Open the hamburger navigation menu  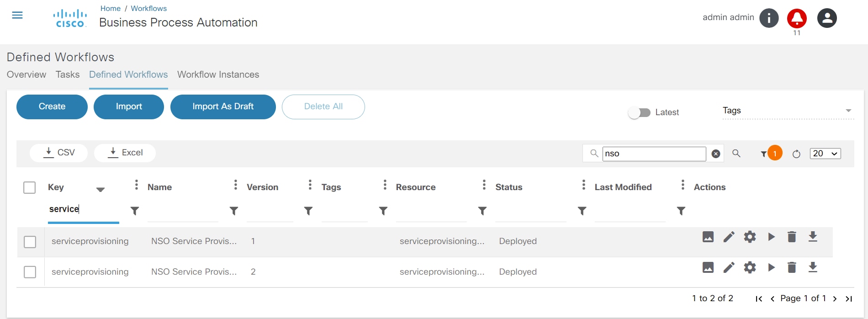17,16
